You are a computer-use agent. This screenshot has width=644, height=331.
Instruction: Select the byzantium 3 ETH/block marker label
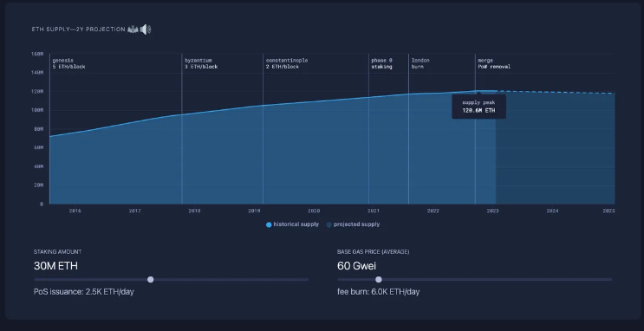(201, 63)
